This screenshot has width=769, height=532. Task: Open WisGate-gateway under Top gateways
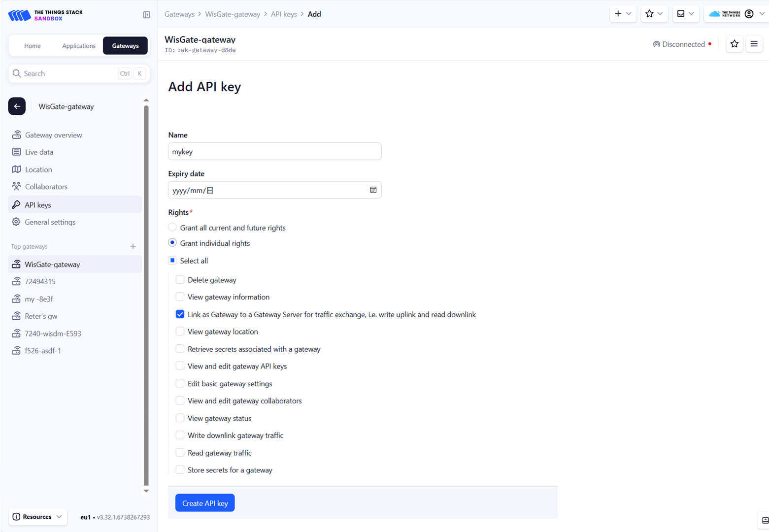click(x=75, y=264)
